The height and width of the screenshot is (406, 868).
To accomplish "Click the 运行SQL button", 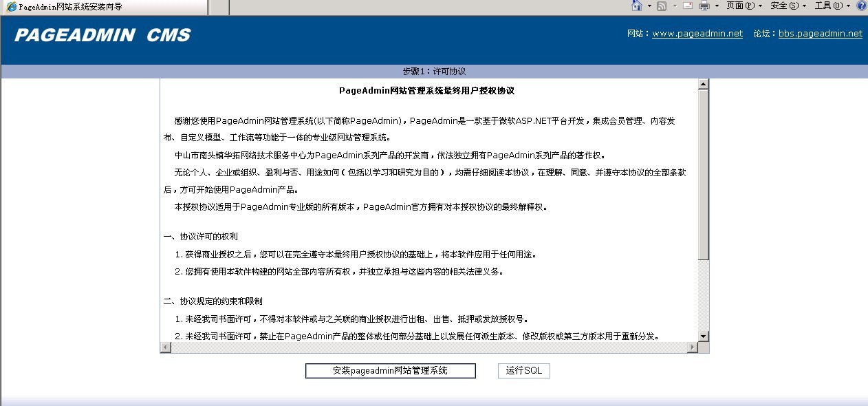I will tap(523, 371).
